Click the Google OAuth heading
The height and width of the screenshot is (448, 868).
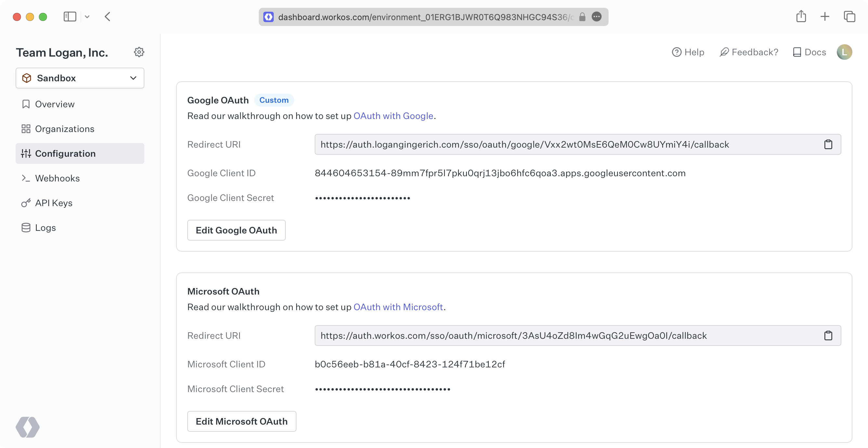point(218,100)
